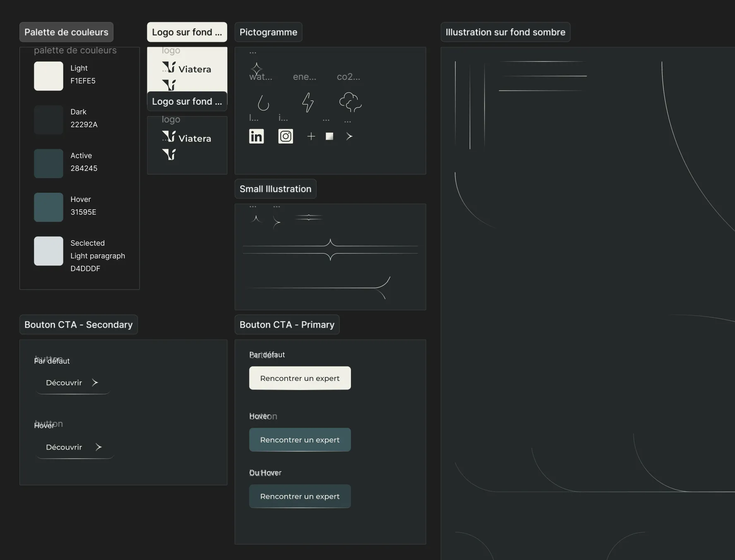The width and height of the screenshot is (735, 560).
Task: Pick the Active 284245 color swatch
Action: [x=48, y=164]
